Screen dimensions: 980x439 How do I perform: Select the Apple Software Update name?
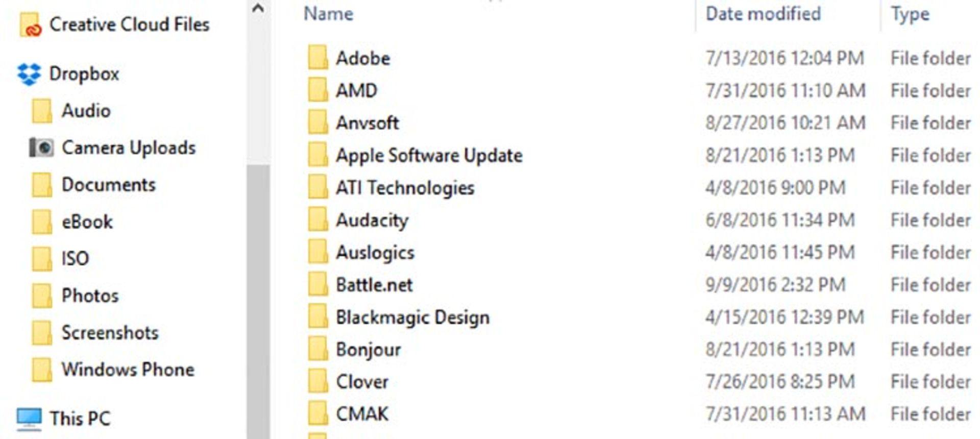[x=429, y=156]
